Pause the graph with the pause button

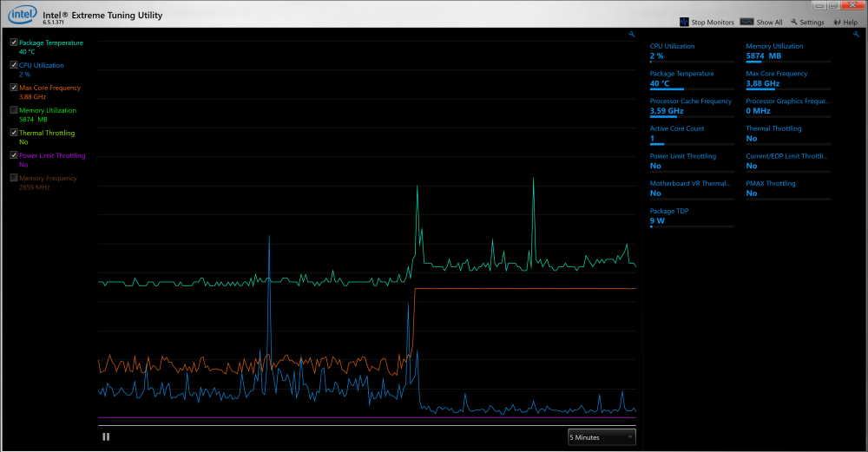106,436
